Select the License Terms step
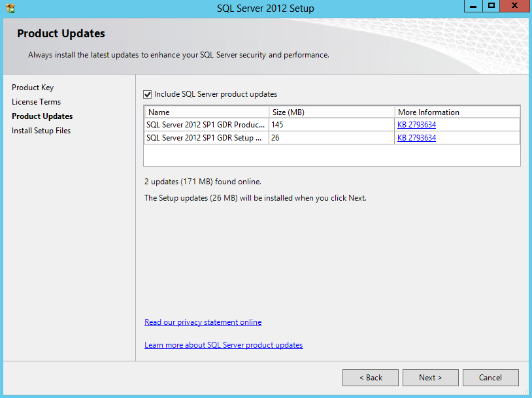The height and width of the screenshot is (398, 532). (37, 102)
